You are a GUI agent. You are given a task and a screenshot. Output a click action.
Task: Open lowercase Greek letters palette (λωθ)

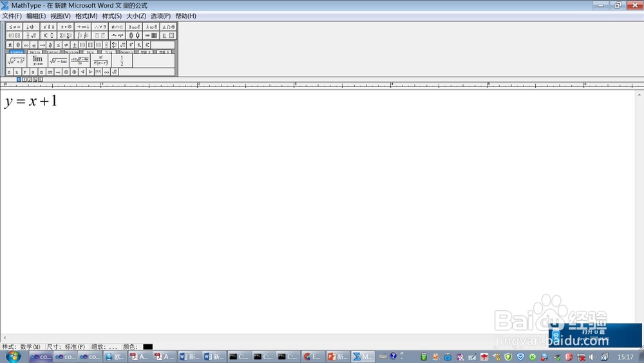click(x=151, y=26)
